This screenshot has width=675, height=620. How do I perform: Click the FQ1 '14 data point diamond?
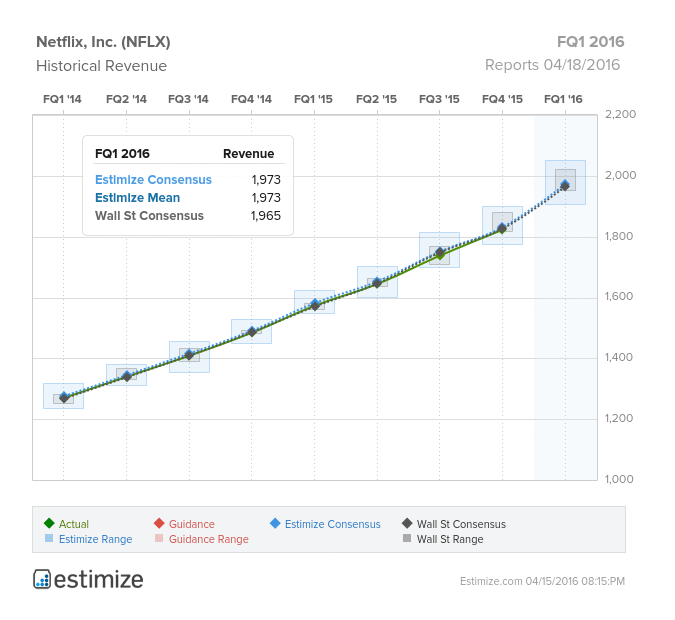coord(64,397)
